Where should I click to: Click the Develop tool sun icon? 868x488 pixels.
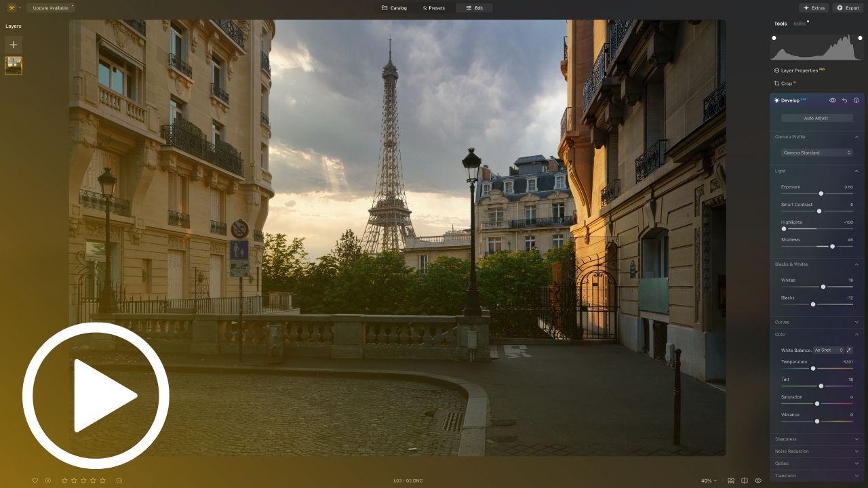(x=777, y=100)
